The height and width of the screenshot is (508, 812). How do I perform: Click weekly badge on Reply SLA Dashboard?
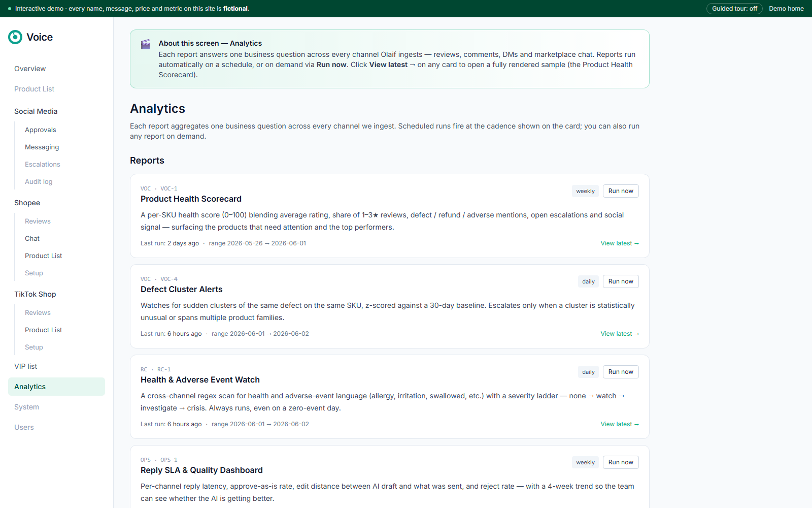(x=585, y=462)
